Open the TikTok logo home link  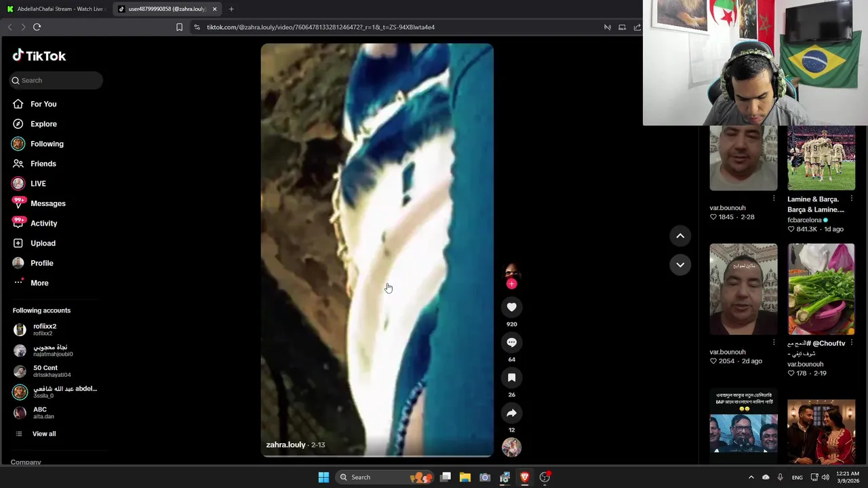pos(39,56)
